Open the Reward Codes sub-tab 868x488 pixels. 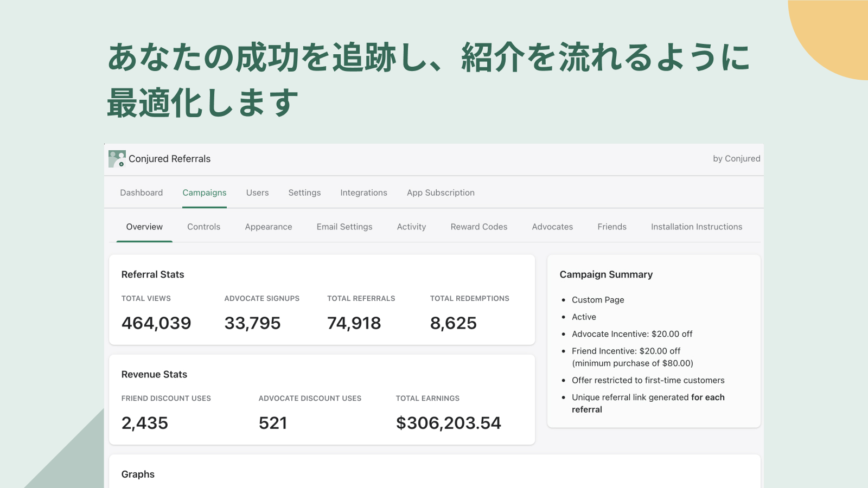(x=479, y=227)
